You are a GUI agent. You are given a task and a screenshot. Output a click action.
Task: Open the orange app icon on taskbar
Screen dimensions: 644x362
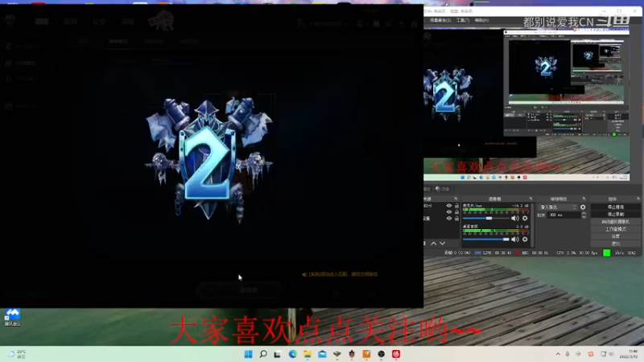(366, 354)
